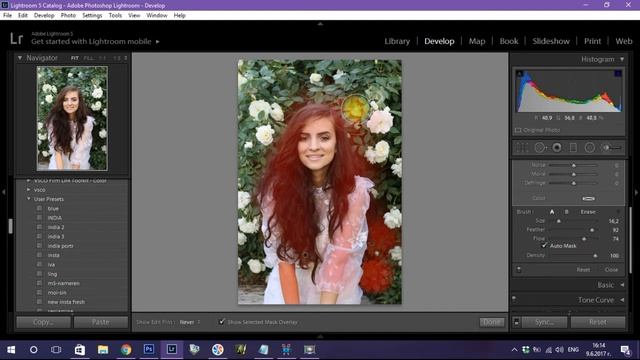
Task: Open the Settings menu
Action: coord(92,15)
